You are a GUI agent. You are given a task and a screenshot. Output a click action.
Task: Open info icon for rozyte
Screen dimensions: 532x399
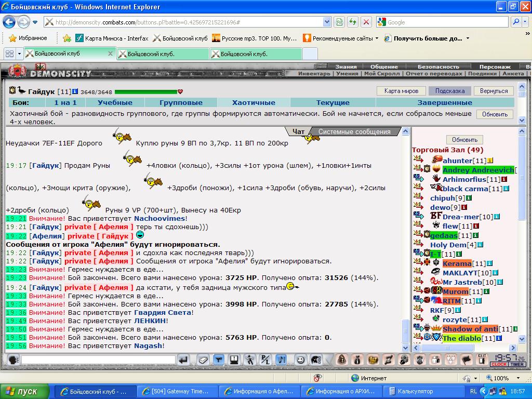485,320
